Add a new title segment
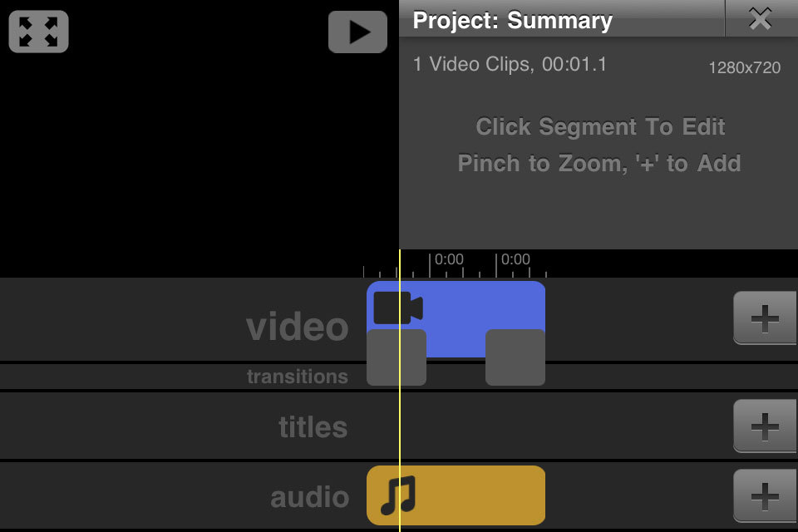The image size is (798, 532). (764, 426)
